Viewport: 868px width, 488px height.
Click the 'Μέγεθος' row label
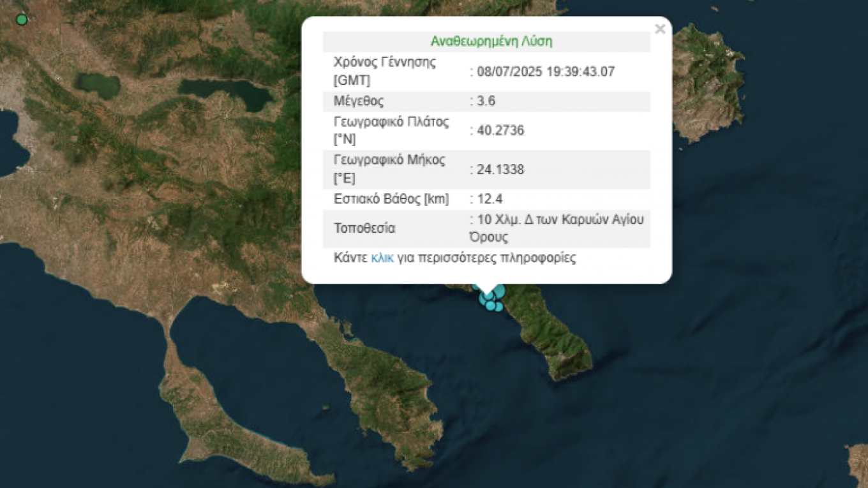(x=359, y=101)
